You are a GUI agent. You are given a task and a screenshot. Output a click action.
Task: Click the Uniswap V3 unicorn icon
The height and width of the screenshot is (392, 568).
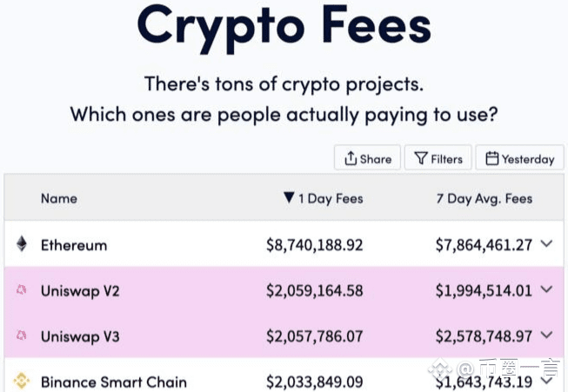22,336
